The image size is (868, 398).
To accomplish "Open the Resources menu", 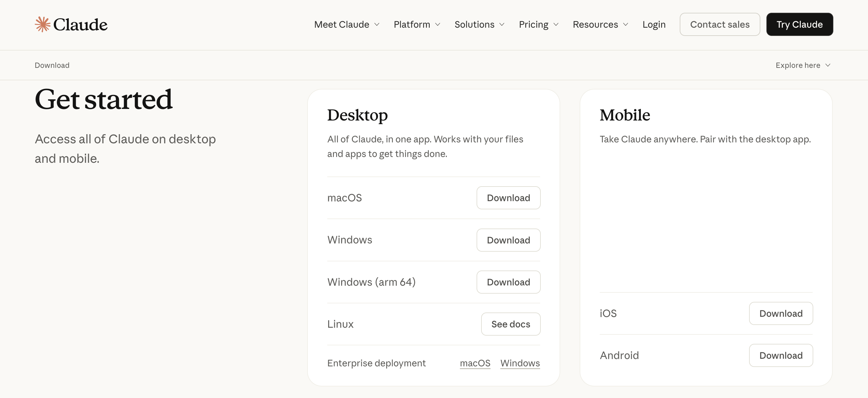I will pos(600,25).
